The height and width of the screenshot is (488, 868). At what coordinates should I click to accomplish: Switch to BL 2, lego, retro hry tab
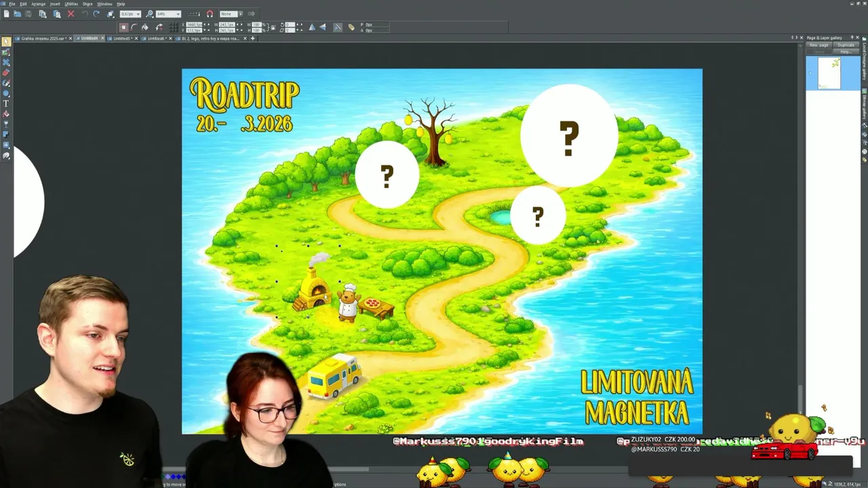tap(211, 39)
